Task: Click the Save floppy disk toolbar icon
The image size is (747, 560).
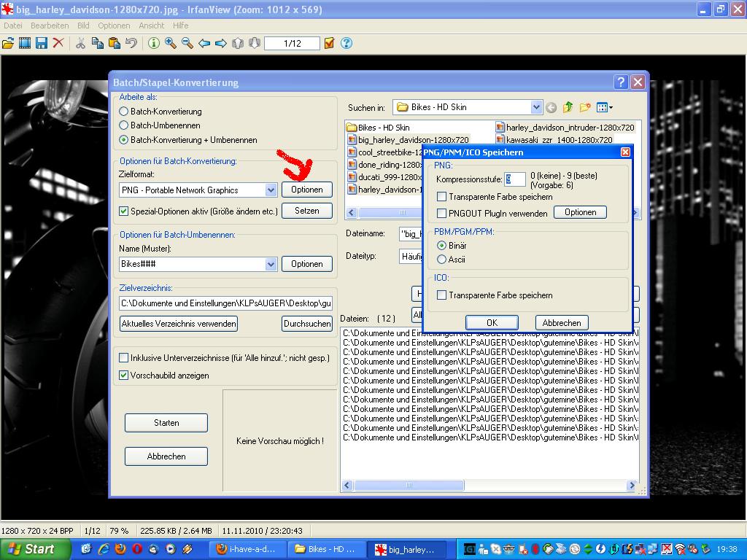Action: [x=42, y=43]
